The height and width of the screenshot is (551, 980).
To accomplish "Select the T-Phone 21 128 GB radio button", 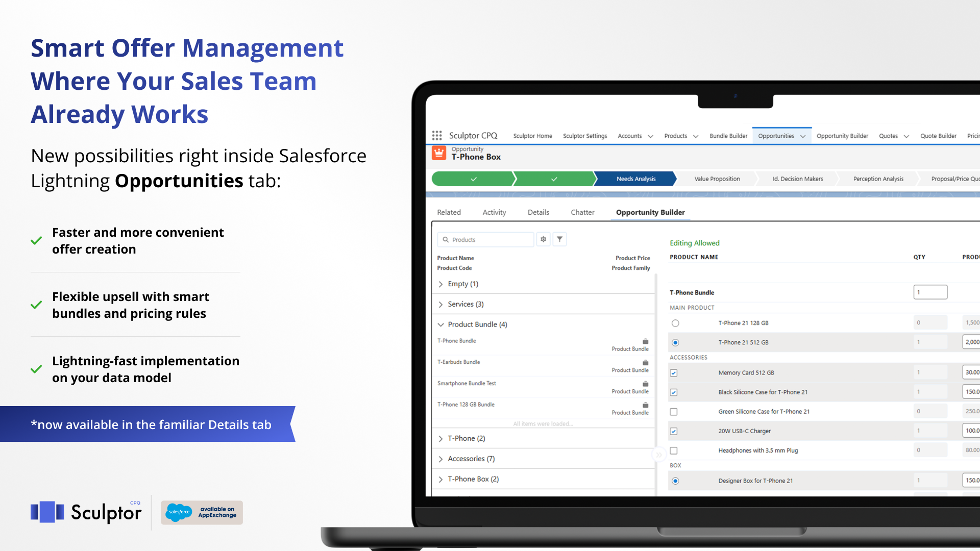I will [x=675, y=323].
